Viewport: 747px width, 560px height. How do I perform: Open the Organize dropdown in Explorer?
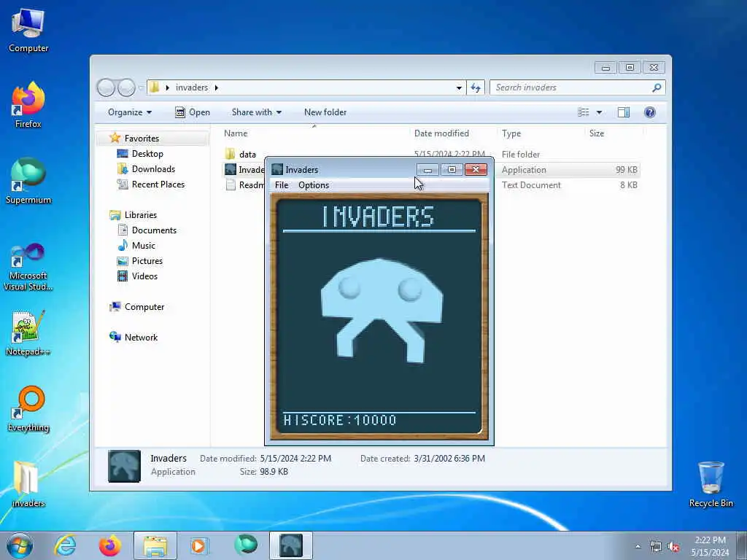click(x=130, y=112)
